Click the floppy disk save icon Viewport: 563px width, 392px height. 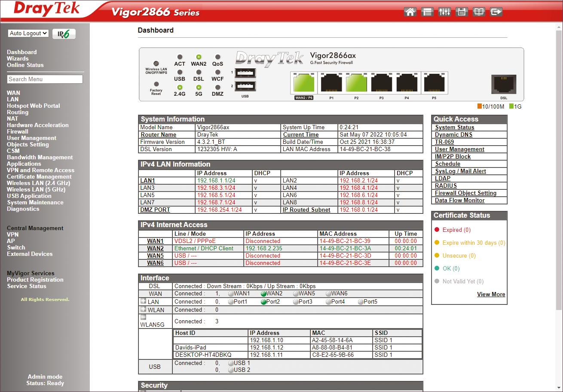pyautogui.click(x=462, y=12)
